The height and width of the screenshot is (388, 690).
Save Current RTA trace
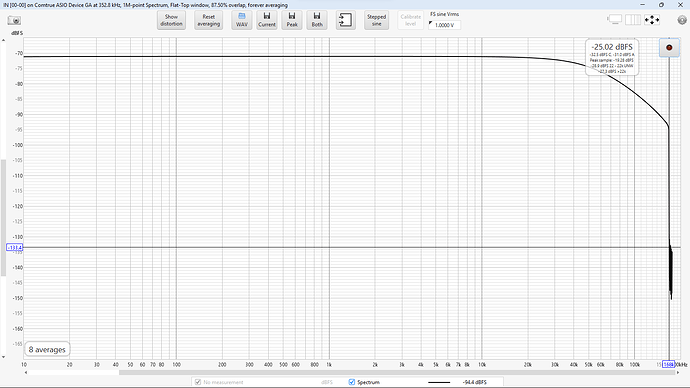pyautogui.click(x=267, y=20)
